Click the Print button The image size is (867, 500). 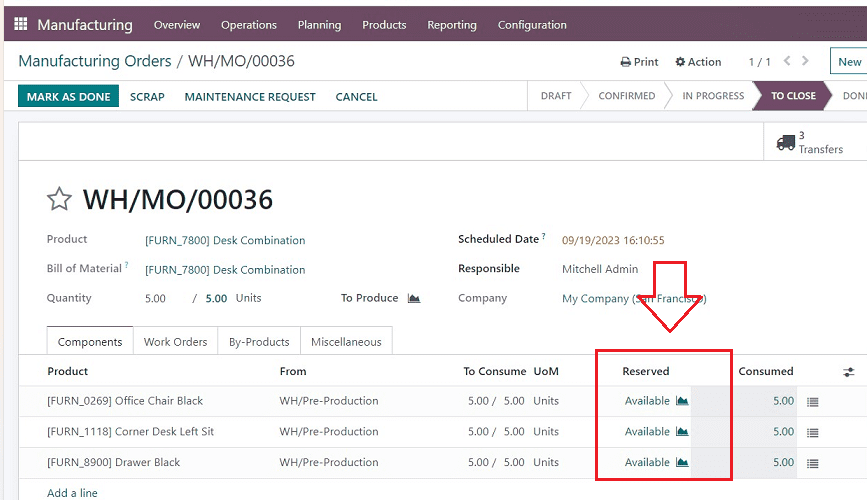[x=639, y=62]
